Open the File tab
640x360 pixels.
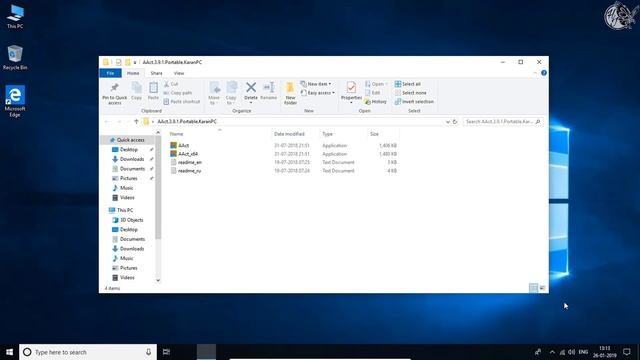pos(110,73)
